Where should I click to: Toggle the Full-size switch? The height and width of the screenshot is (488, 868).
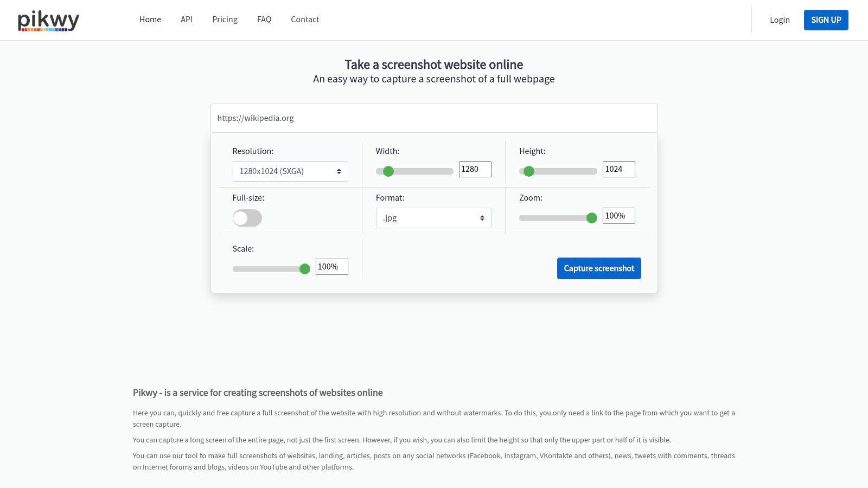(x=247, y=218)
